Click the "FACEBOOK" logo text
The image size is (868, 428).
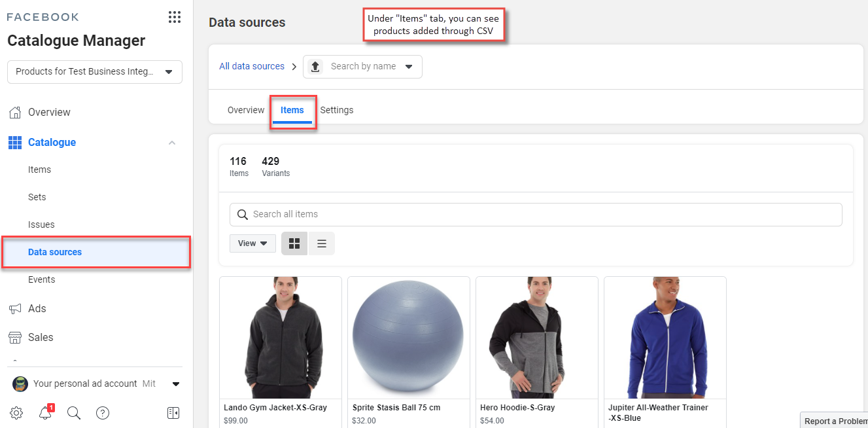[x=43, y=17]
